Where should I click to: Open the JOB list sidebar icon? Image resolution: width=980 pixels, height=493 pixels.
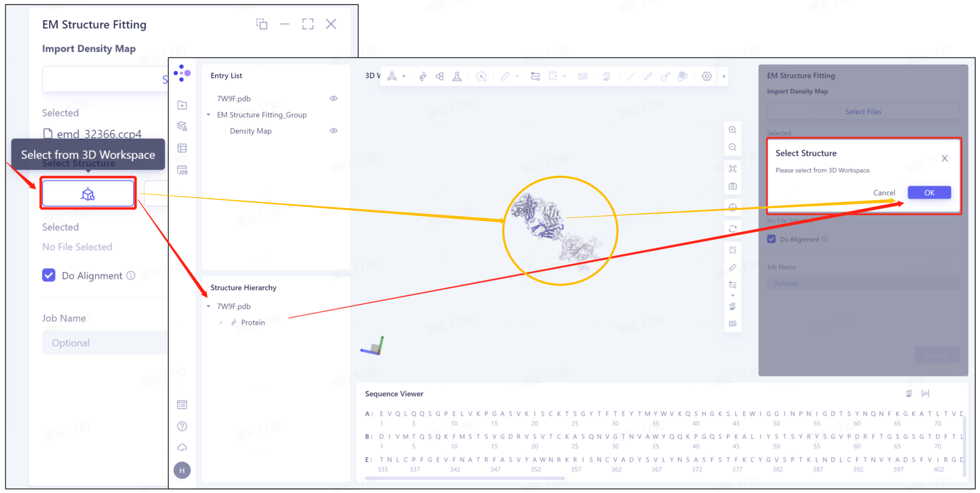182,170
